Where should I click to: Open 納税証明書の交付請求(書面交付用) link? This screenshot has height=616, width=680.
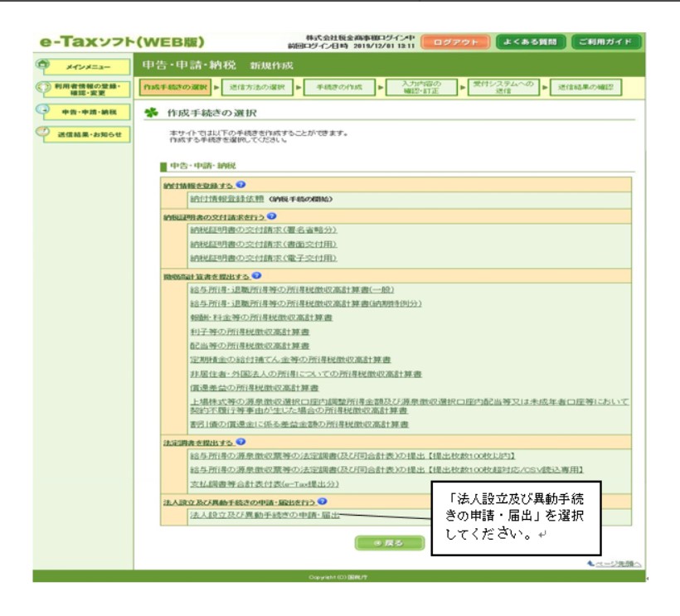263,244
